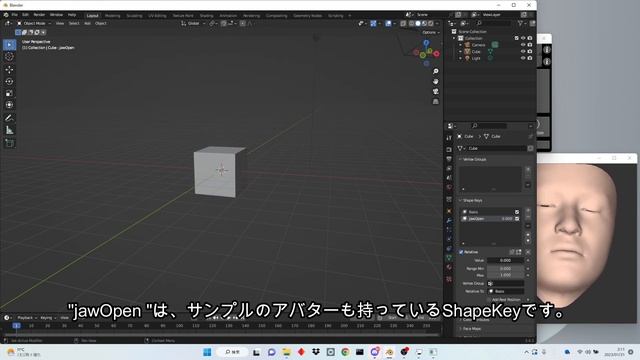Toggle the Basis shape key checkbox

tap(517, 212)
